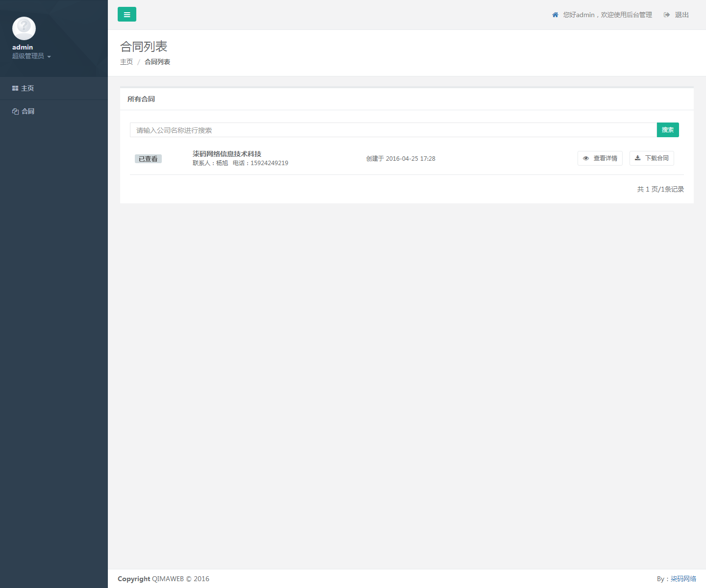Open the 柒码网络信息技术科技 contract entry

coord(227,154)
